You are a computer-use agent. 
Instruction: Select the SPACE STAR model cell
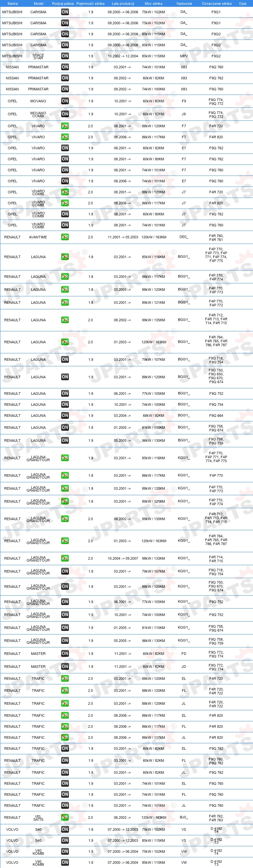pos(38,56)
